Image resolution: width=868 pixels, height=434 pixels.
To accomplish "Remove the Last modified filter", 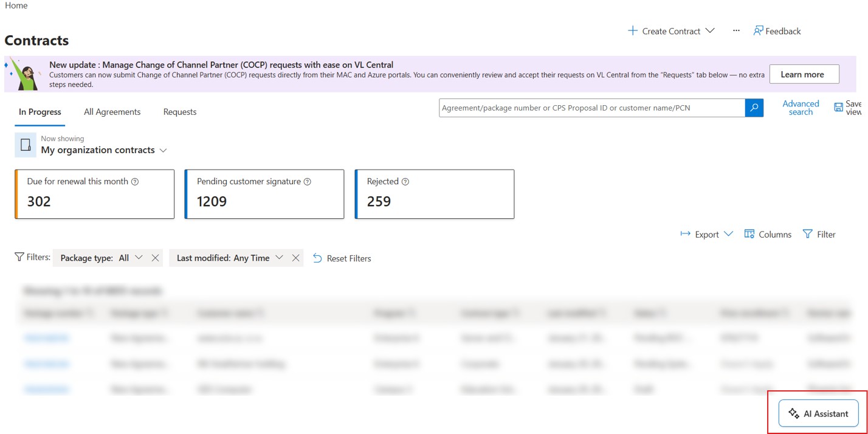I will 295,258.
